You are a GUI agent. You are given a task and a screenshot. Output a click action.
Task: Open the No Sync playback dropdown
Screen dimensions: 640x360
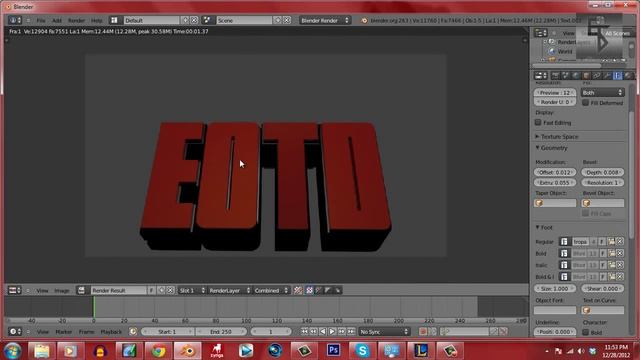pyautogui.click(x=384, y=331)
